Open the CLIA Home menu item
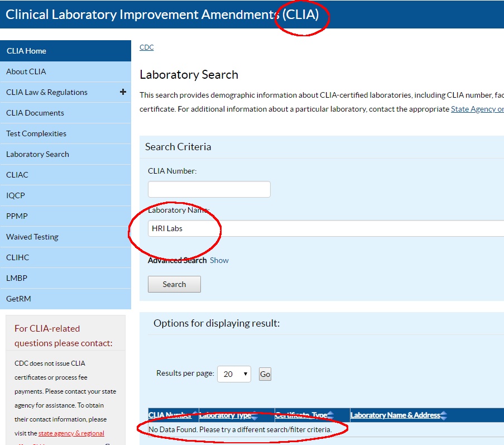This screenshot has width=504, height=445. coord(26,51)
